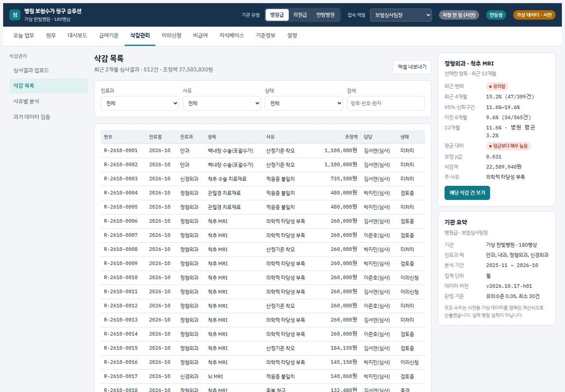
Task: Open the 오늘 업무 tab
Action: [x=24, y=35]
